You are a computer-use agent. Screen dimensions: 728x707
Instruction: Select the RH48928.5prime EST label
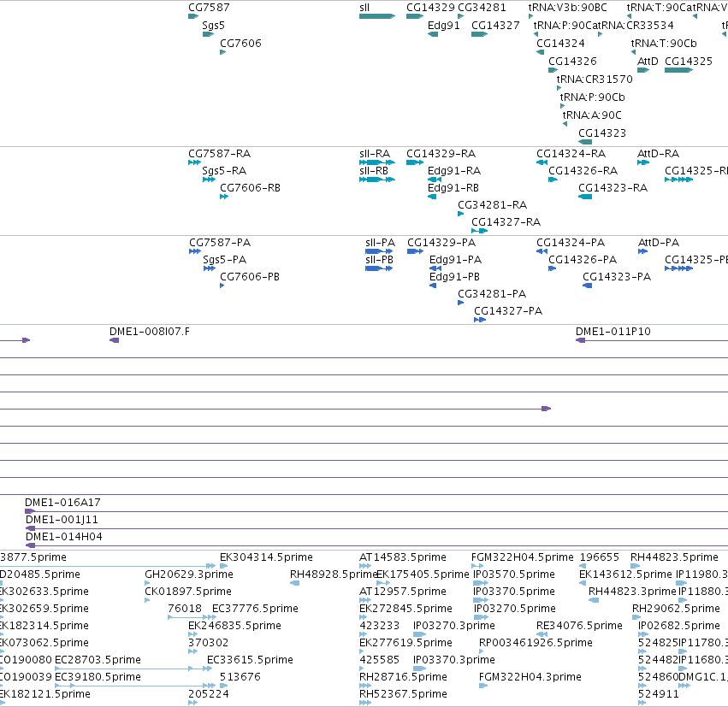334,574
